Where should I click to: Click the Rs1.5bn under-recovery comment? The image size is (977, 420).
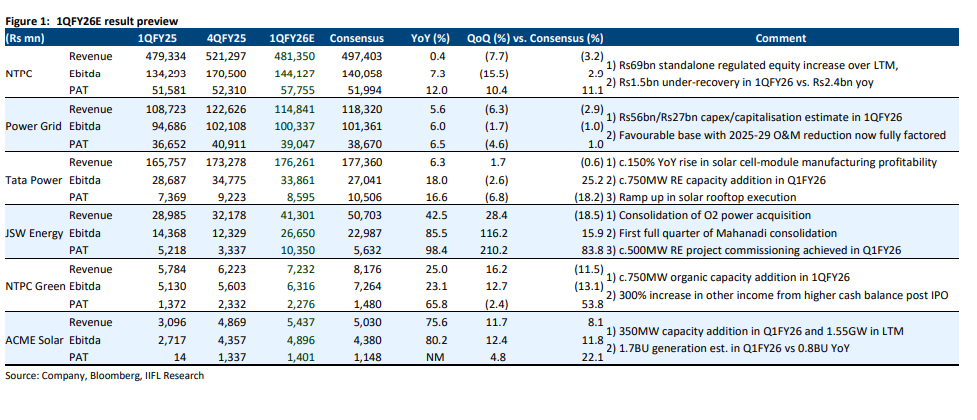point(738,83)
